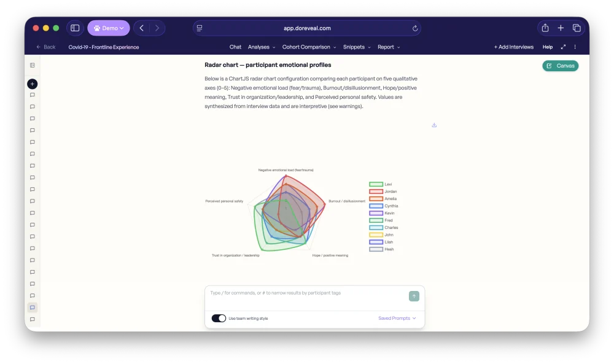614x364 pixels.
Task: Click Lilah's purple legend color box
Action: click(376, 242)
